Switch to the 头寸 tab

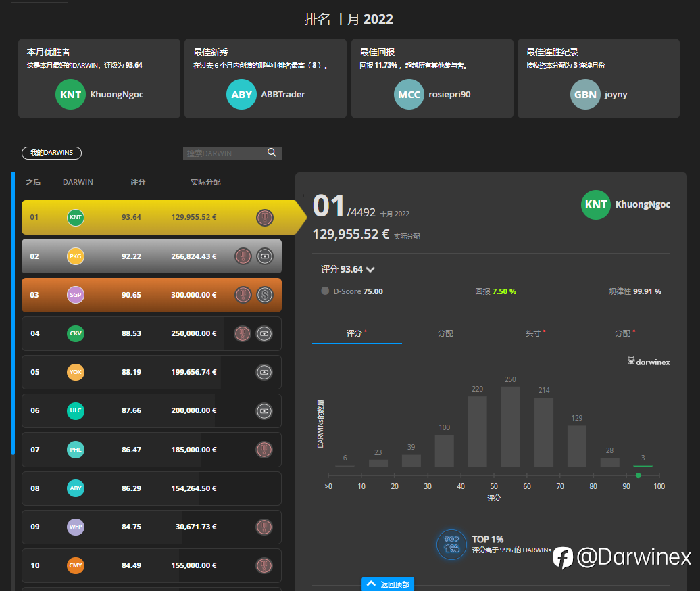tap(535, 333)
